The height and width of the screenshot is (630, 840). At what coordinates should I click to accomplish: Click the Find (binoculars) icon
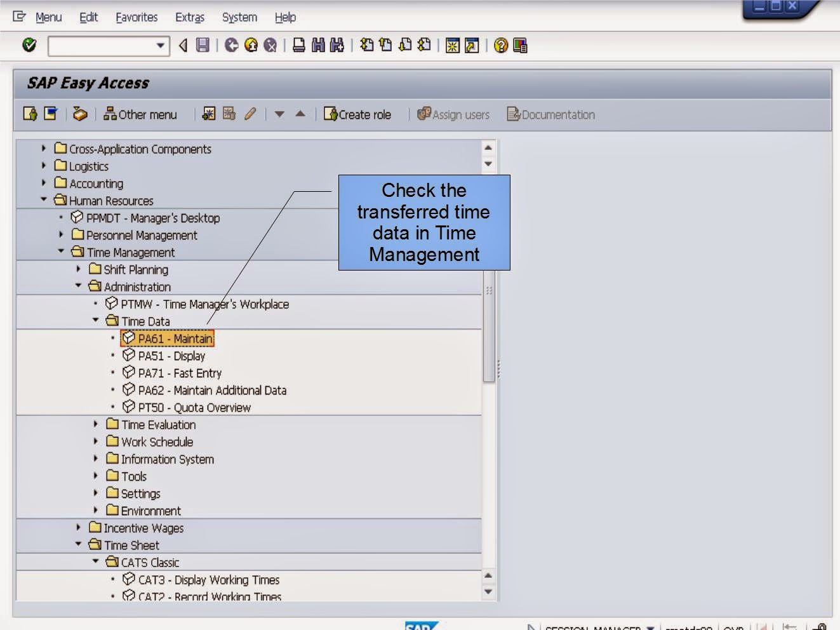[x=319, y=45]
